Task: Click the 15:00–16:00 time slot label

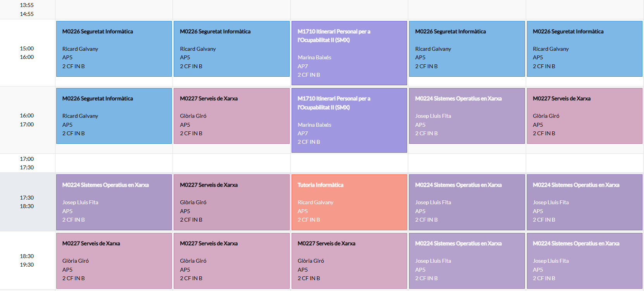Action: click(x=27, y=53)
